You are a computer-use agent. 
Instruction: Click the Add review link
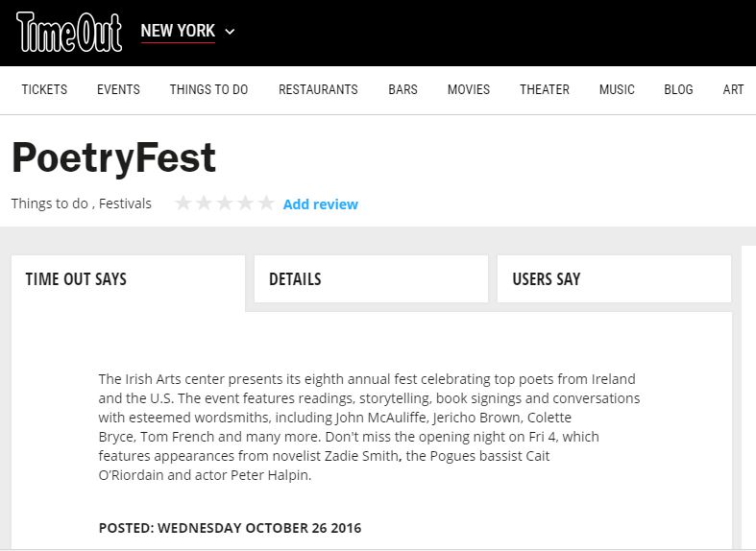[x=321, y=204]
